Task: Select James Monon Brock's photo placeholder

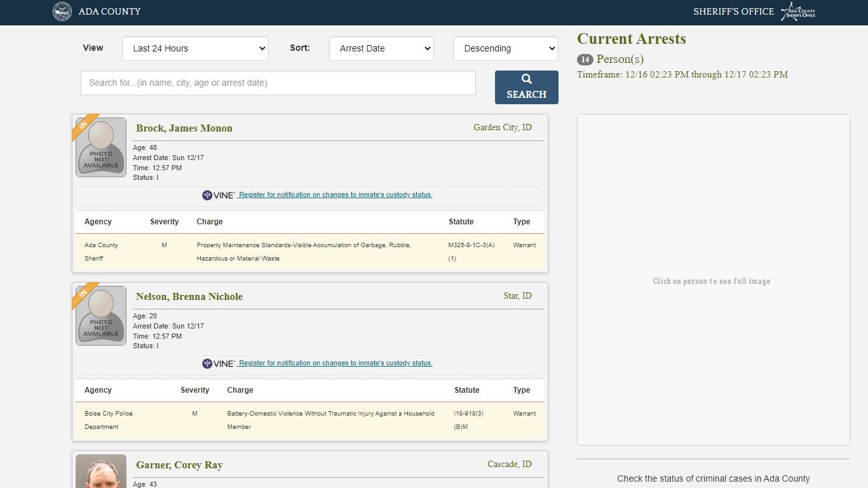Action: click(x=101, y=147)
